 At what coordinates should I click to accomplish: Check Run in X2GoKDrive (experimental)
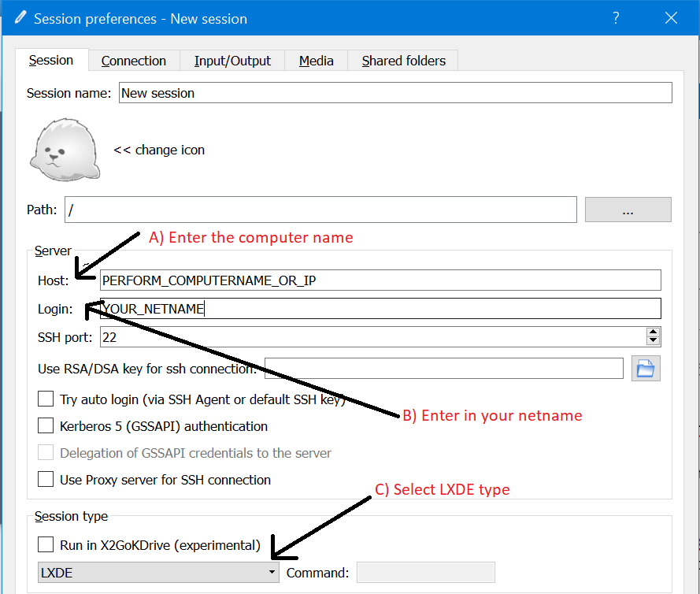point(46,544)
